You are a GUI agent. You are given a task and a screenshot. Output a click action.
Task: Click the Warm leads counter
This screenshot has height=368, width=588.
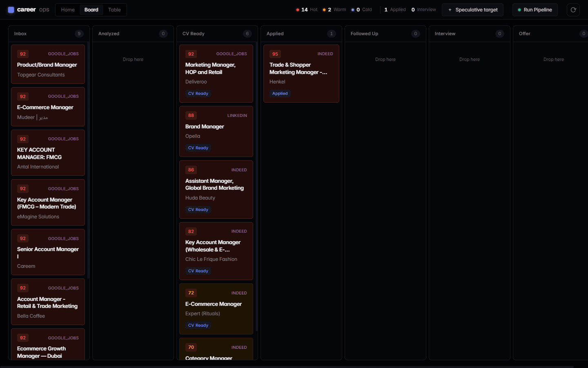click(x=334, y=10)
